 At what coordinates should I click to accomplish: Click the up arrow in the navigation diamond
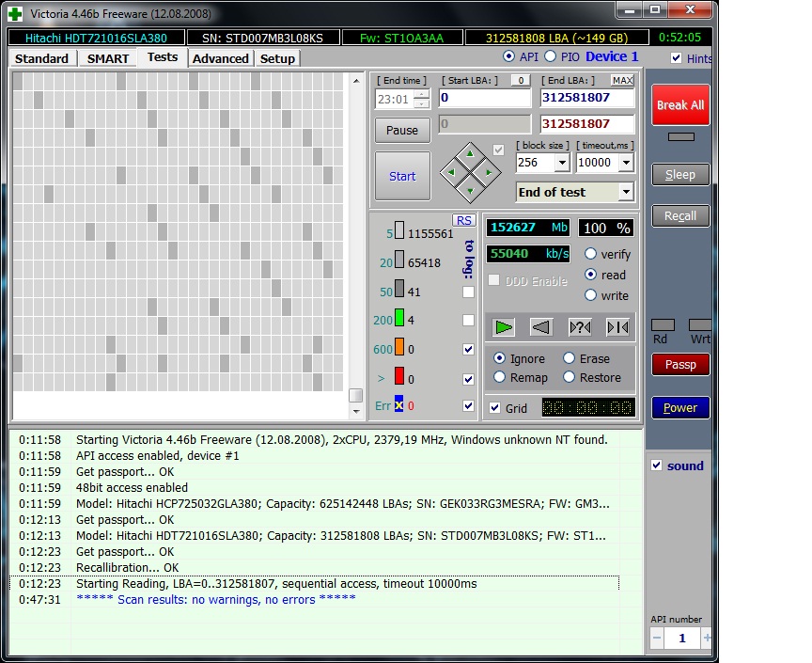pyautogui.click(x=470, y=154)
